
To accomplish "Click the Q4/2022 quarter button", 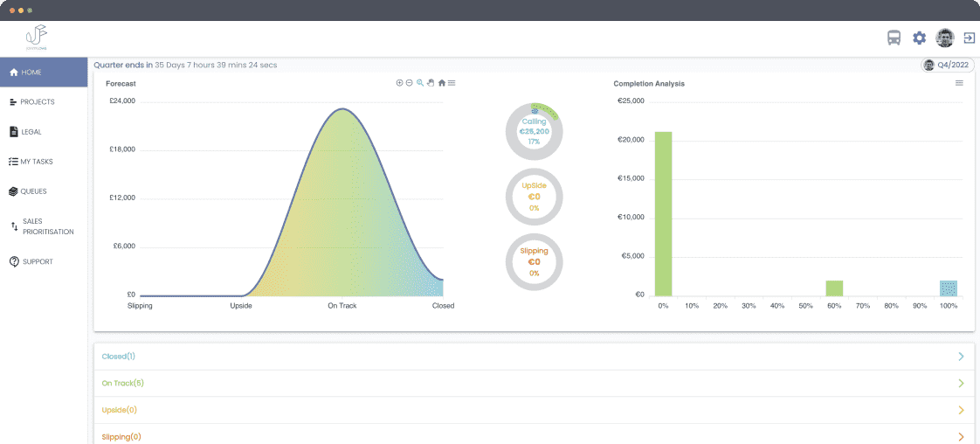I will [x=947, y=65].
